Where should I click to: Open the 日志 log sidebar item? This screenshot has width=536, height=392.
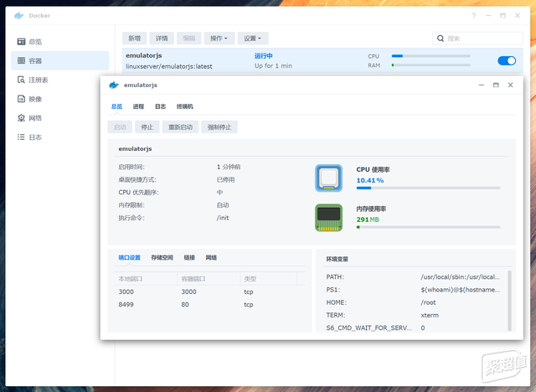(x=59, y=137)
